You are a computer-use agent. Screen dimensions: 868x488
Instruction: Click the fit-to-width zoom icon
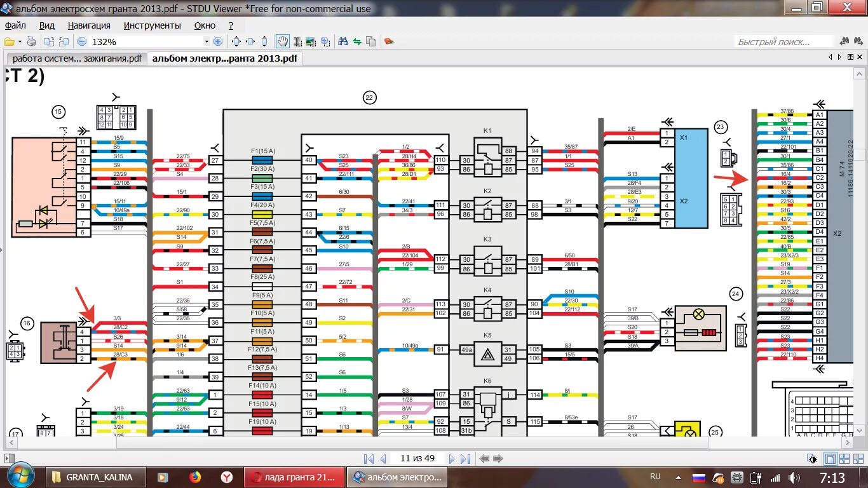pos(250,42)
